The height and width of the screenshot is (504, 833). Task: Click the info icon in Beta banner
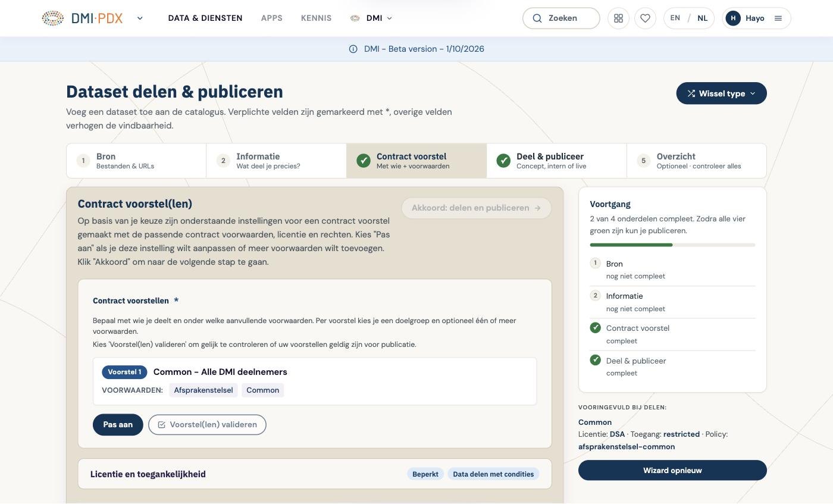pos(353,49)
